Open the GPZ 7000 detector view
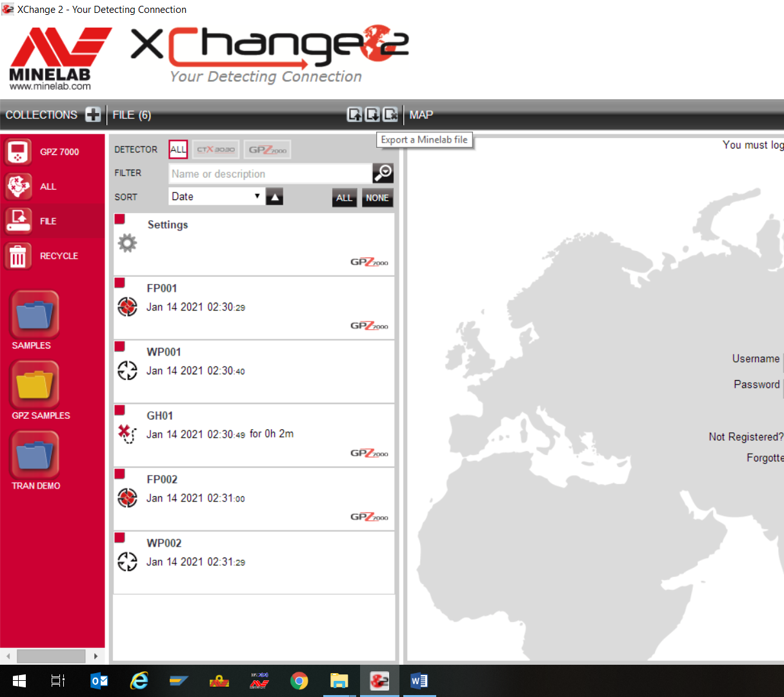 click(x=52, y=152)
